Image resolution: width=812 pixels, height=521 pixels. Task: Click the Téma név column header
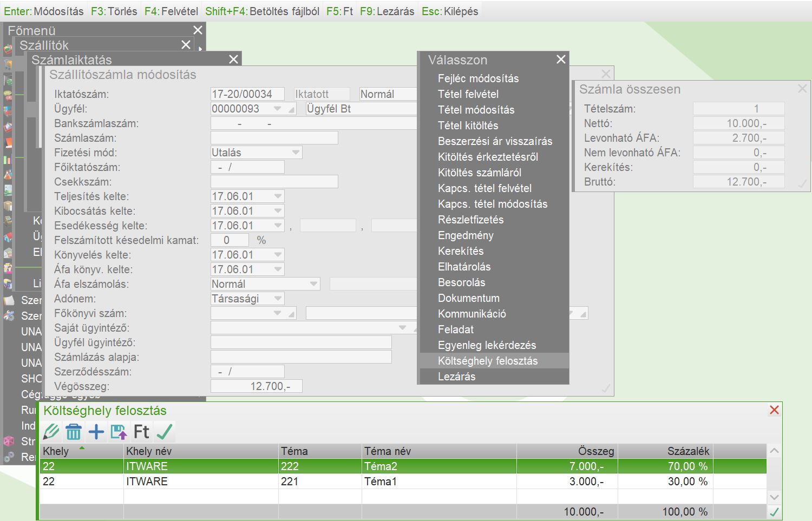coord(439,451)
